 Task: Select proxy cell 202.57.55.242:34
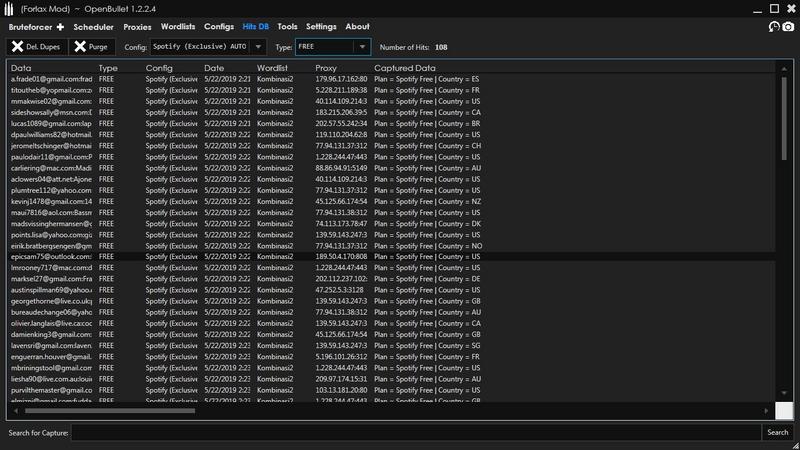pyautogui.click(x=341, y=123)
